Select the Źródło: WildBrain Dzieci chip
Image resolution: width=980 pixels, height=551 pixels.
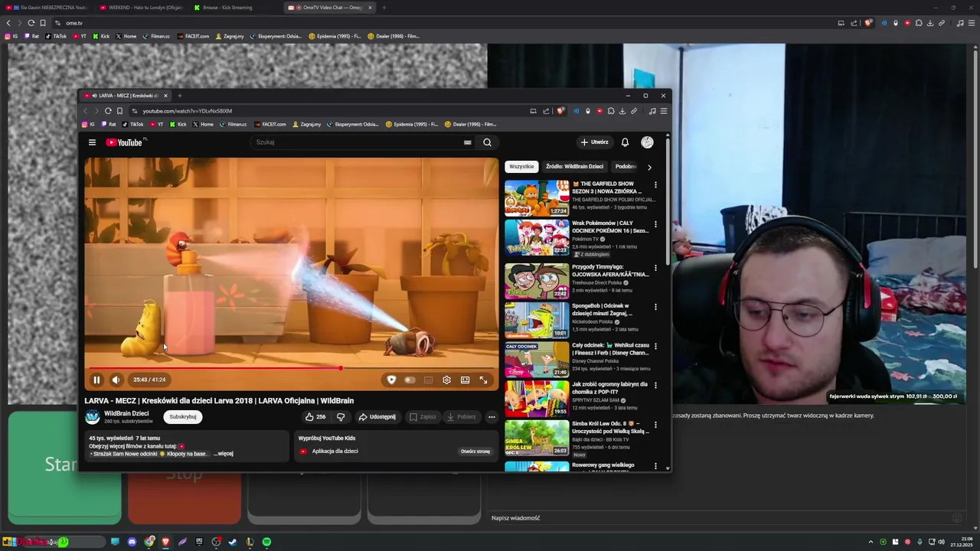[574, 166]
